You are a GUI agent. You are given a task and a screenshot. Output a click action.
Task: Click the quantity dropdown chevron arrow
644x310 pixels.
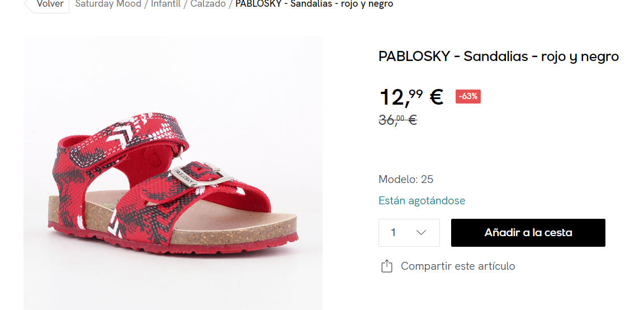[421, 233]
